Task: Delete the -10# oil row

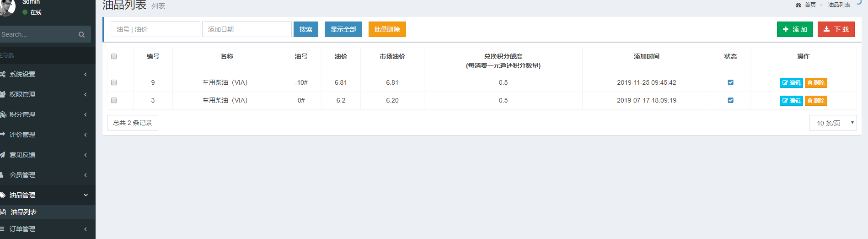Action: pos(816,83)
